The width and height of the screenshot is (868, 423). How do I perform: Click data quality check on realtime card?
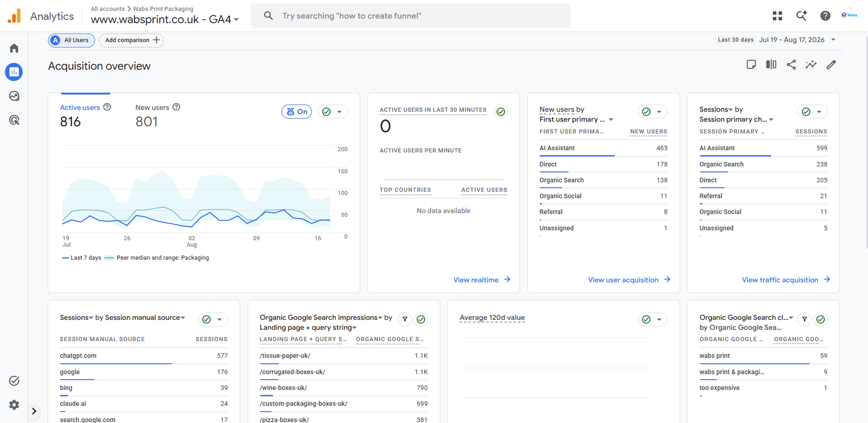tap(501, 112)
